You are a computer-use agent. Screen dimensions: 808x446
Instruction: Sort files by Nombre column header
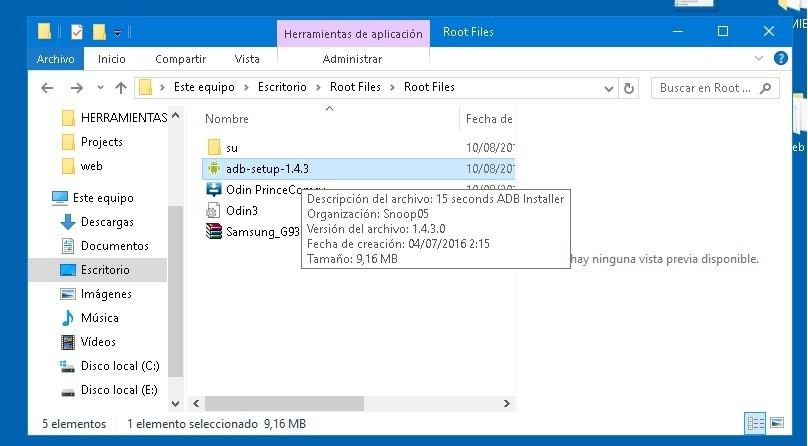pos(227,119)
